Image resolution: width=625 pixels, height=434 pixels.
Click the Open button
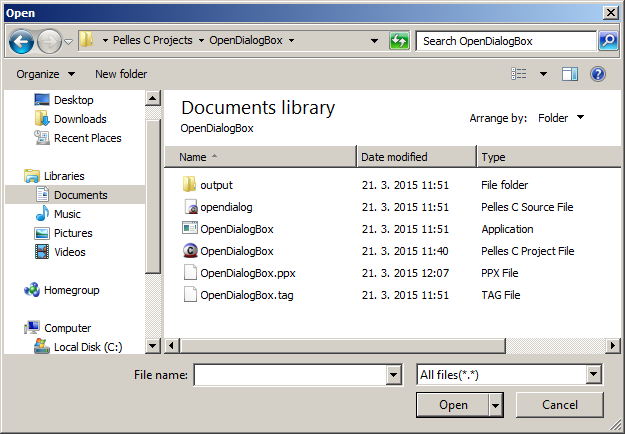pyautogui.click(x=453, y=405)
